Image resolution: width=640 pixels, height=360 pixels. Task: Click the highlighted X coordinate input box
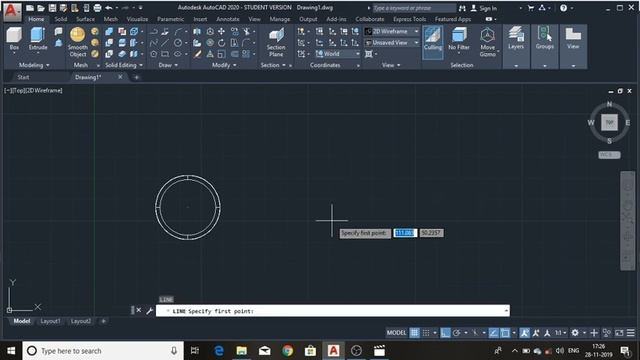[404, 233]
